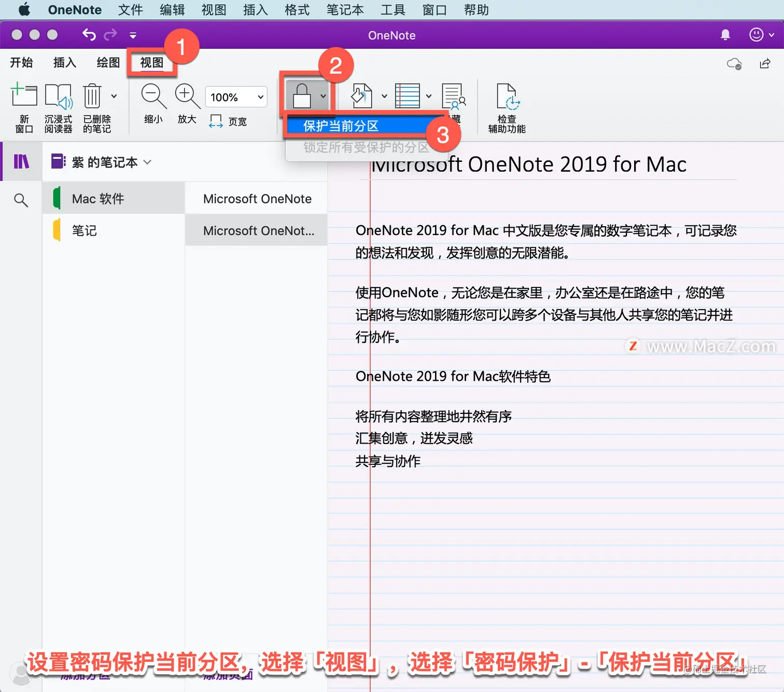Open the notifications bell
The image size is (784, 692).
tap(725, 35)
